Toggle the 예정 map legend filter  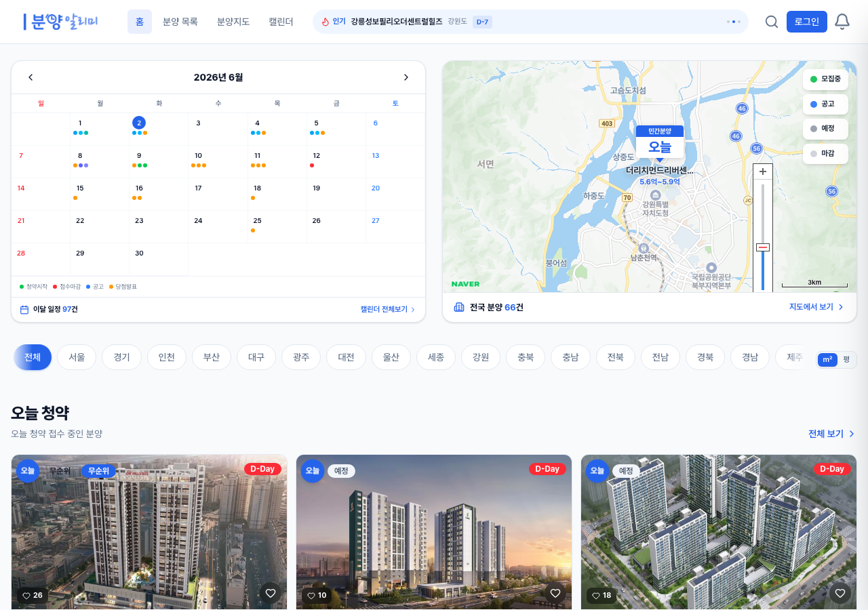coord(825,129)
